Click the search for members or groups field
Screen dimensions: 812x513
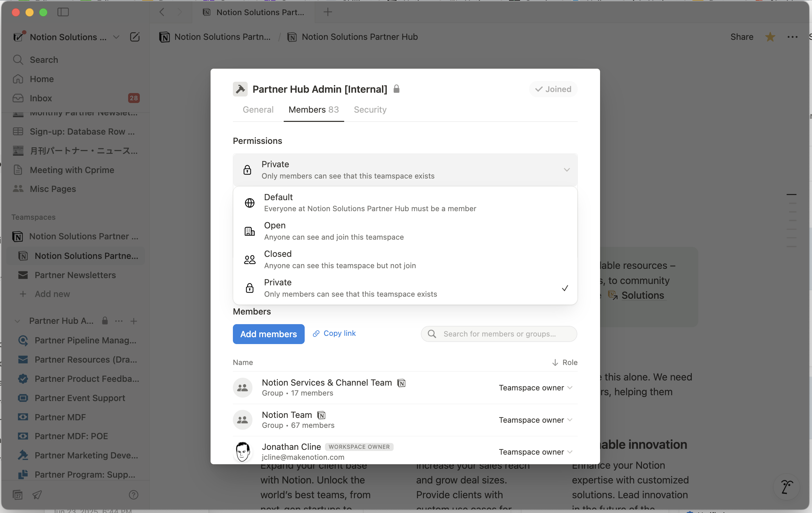click(499, 333)
